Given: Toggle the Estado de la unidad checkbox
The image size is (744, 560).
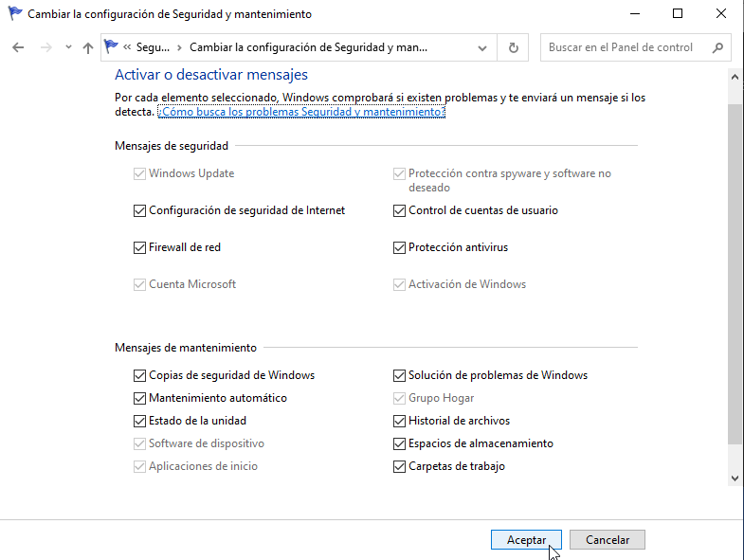Looking at the screenshot, I should click(139, 421).
